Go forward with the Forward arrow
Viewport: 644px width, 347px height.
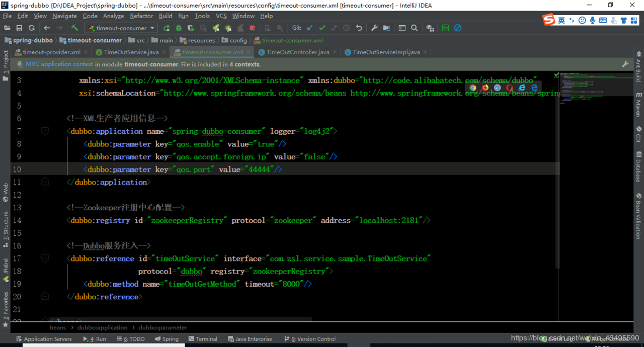59,28
